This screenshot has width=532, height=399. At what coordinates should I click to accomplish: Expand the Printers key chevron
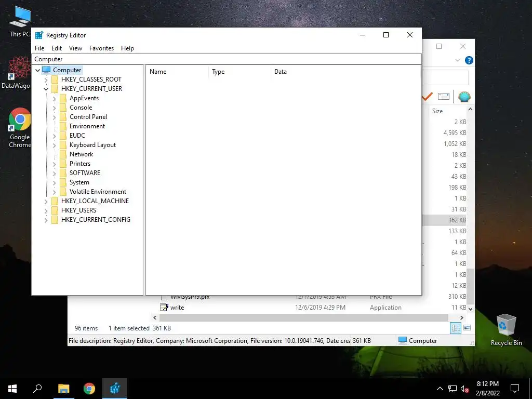pos(54,164)
